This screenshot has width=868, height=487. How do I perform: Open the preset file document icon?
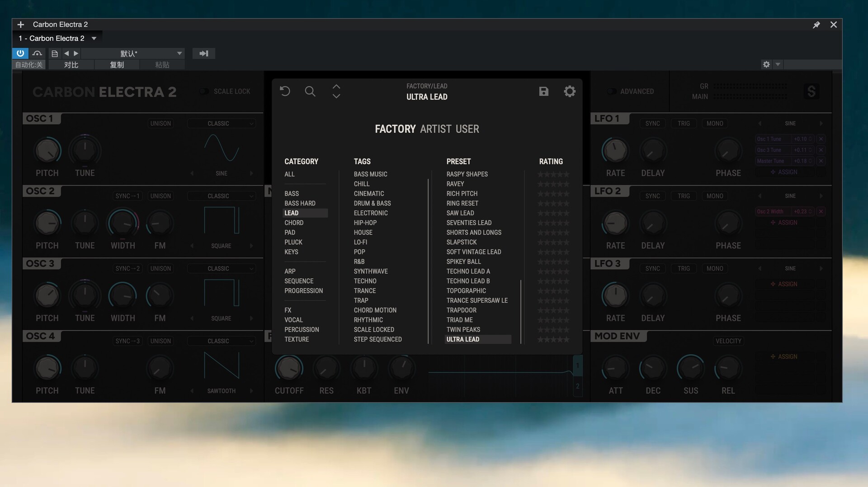click(x=55, y=53)
